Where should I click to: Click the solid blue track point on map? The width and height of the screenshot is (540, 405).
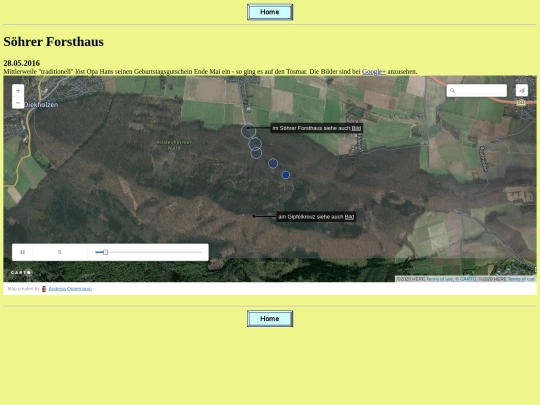285,175
